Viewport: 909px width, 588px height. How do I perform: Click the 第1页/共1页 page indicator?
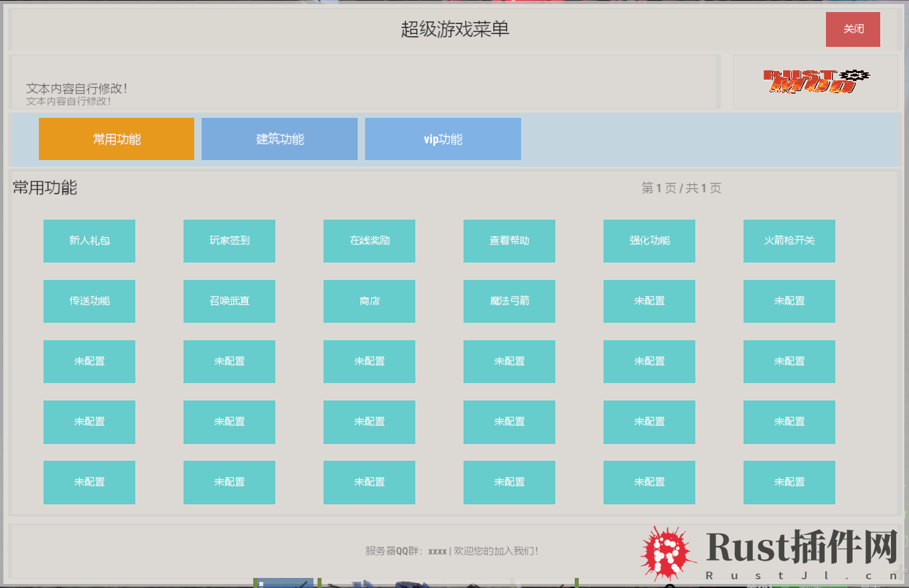coord(681,188)
